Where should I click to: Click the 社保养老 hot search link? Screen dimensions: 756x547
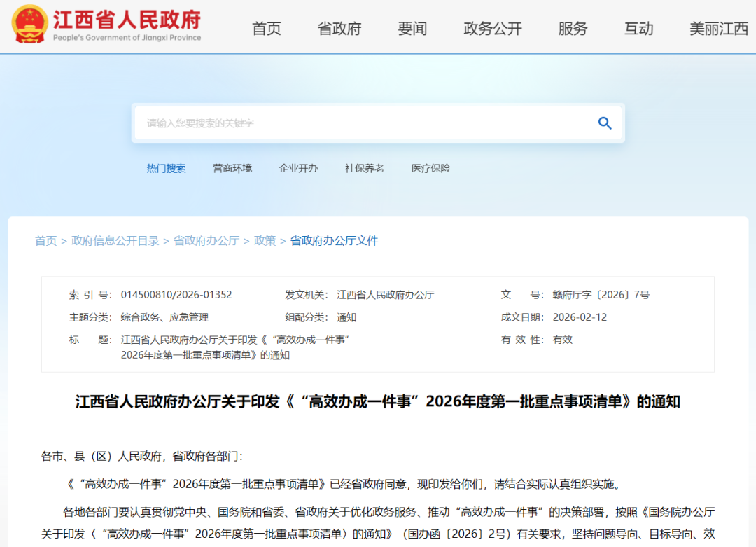point(365,168)
